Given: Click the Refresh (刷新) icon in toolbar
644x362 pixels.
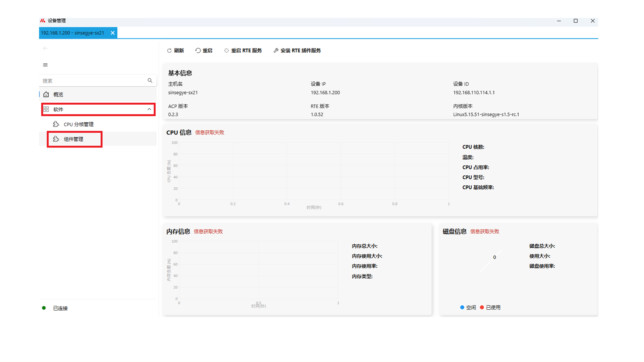Looking at the screenshot, I should (169, 51).
